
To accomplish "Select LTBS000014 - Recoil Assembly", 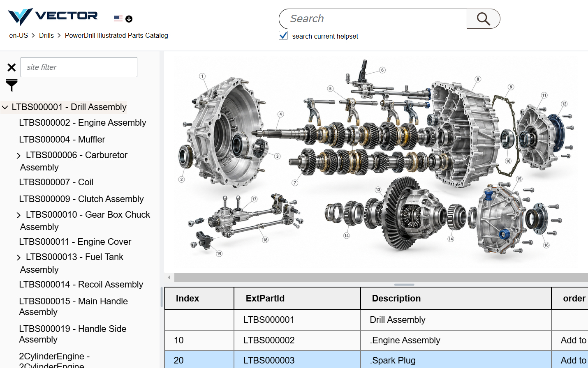I will tap(81, 284).
